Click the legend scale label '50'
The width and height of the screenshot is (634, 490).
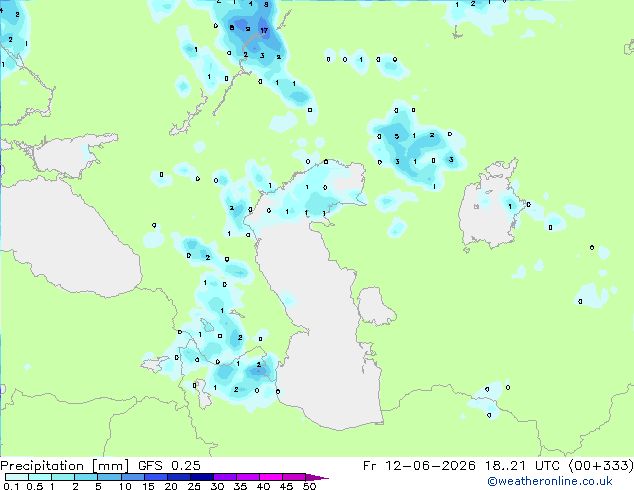point(309,486)
